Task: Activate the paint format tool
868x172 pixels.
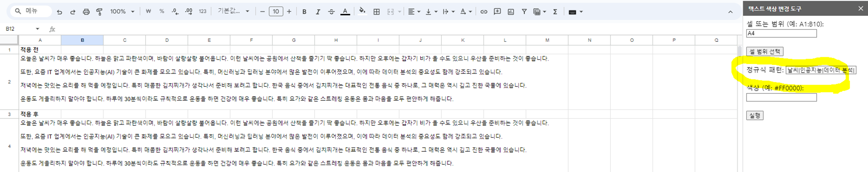Action: coord(99,12)
